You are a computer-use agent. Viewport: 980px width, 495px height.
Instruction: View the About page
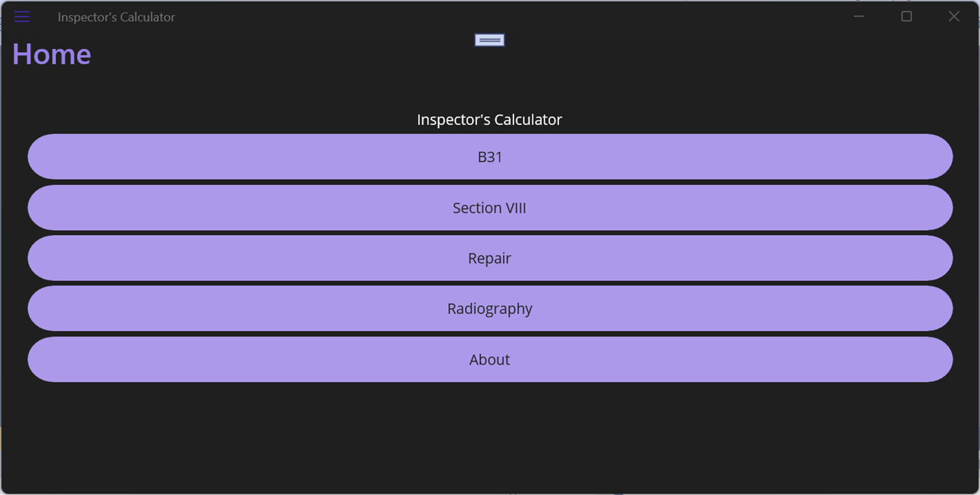pos(490,359)
